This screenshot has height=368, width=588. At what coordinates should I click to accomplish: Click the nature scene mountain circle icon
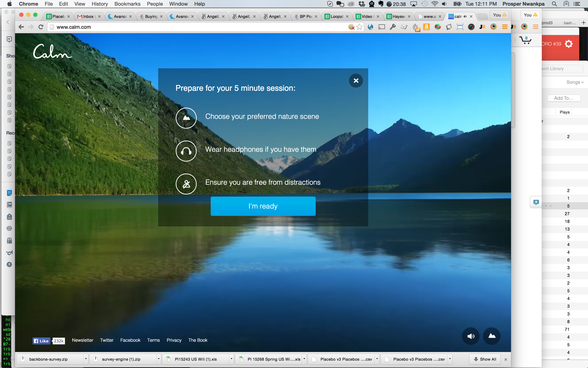point(186,118)
